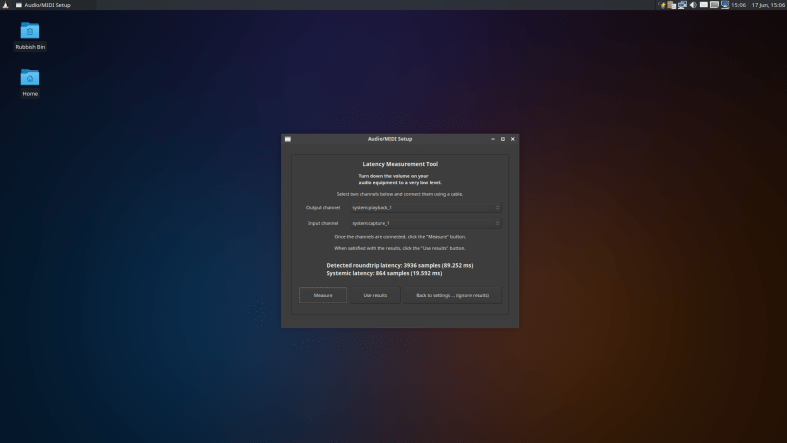Click the clipboard manager tray icon
The height and width of the screenshot is (443, 787).
(672, 5)
